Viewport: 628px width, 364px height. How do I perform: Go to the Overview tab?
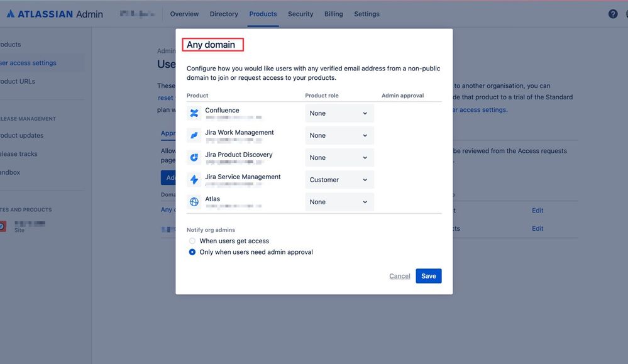click(x=184, y=14)
